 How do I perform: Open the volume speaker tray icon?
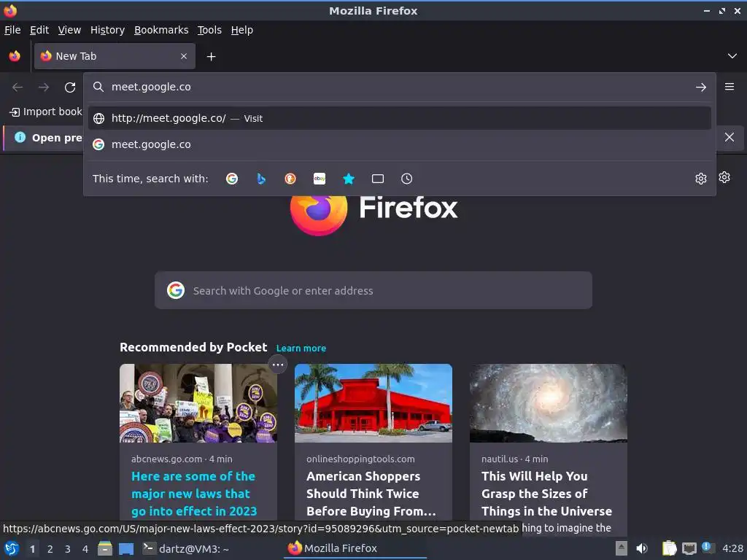pyautogui.click(x=642, y=548)
